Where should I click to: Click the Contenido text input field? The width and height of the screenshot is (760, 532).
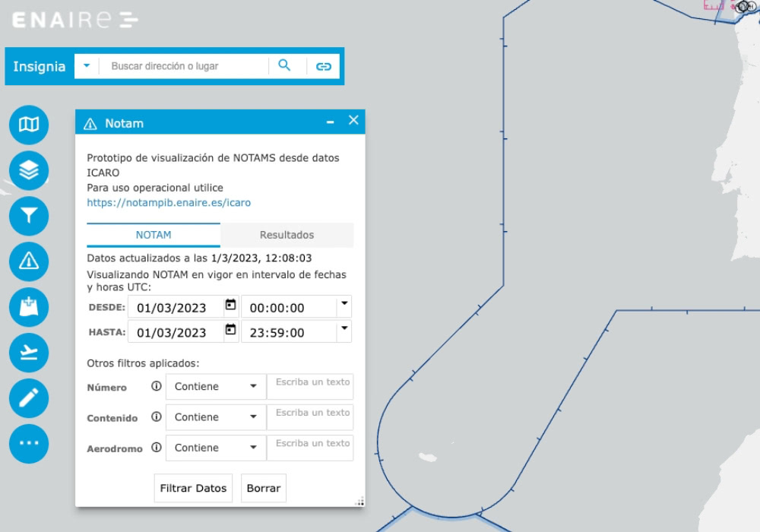pos(310,417)
